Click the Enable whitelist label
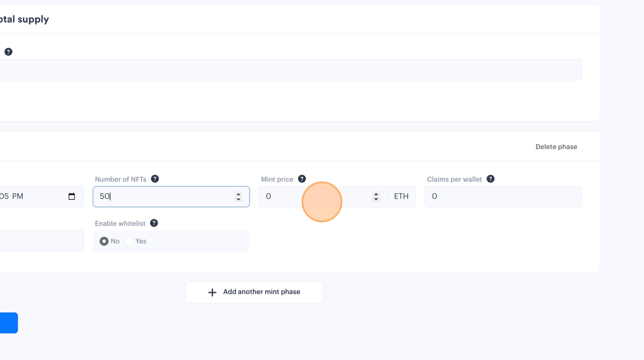Image resolution: width=644 pixels, height=360 pixels. (120, 224)
